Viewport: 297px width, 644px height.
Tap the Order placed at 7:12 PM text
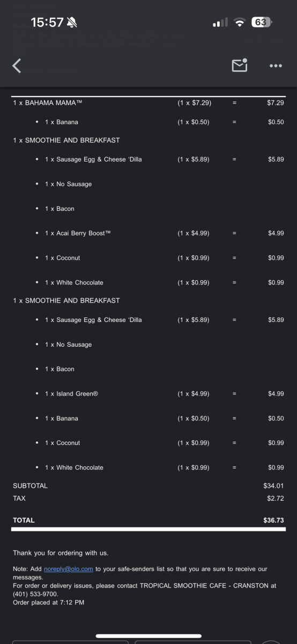[48, 603]
